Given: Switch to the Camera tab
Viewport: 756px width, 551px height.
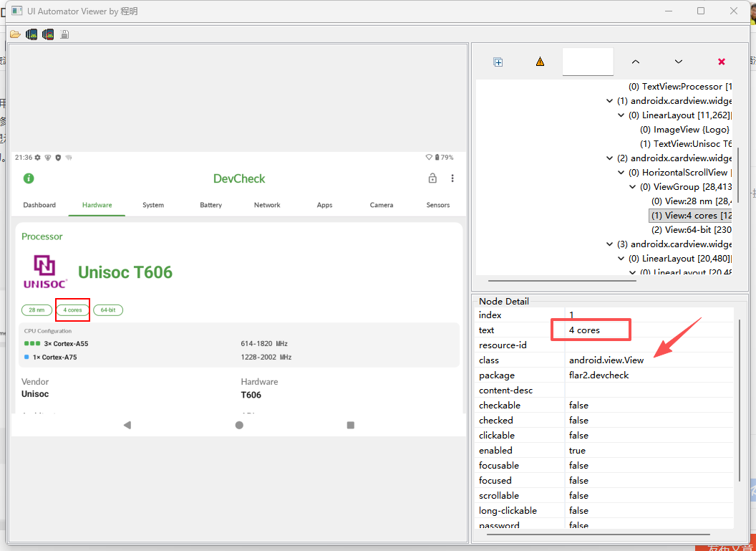Looking at the screenshot, I should 382,205.
